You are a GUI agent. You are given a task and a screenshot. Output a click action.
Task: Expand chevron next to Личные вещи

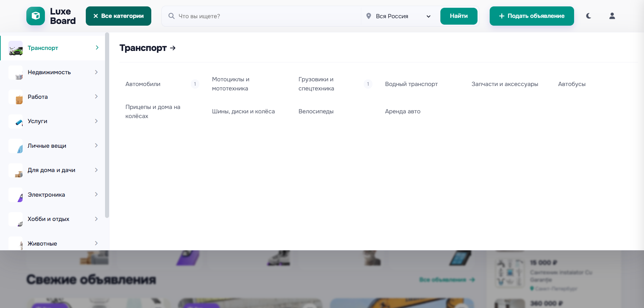96,145
